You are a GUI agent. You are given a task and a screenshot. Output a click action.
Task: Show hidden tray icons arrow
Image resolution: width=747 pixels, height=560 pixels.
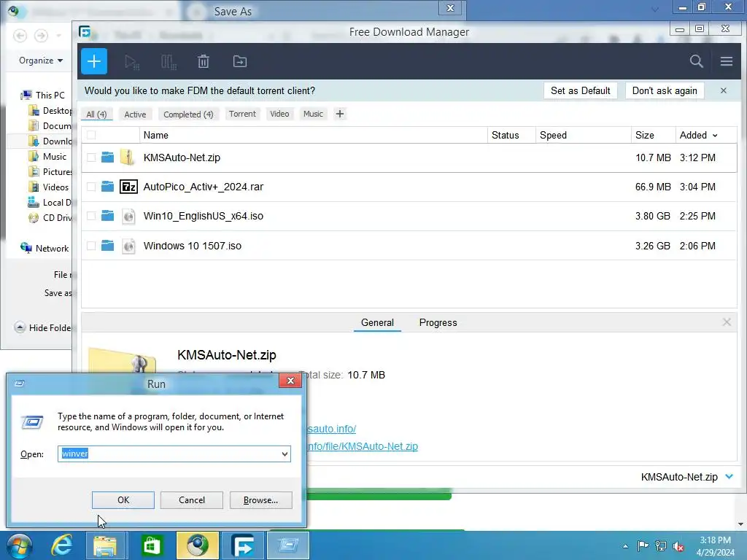click(x=625, y=547)
